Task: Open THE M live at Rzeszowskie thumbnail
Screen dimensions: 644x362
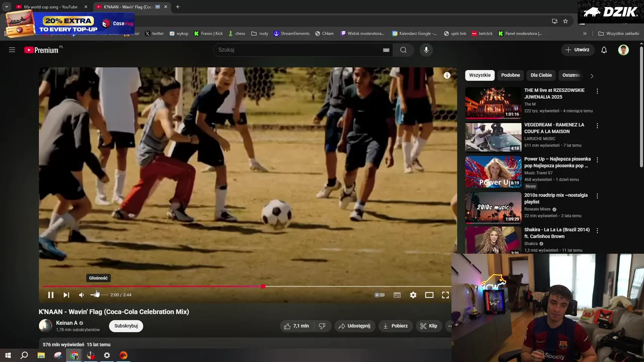Action: tap(493, 103)
